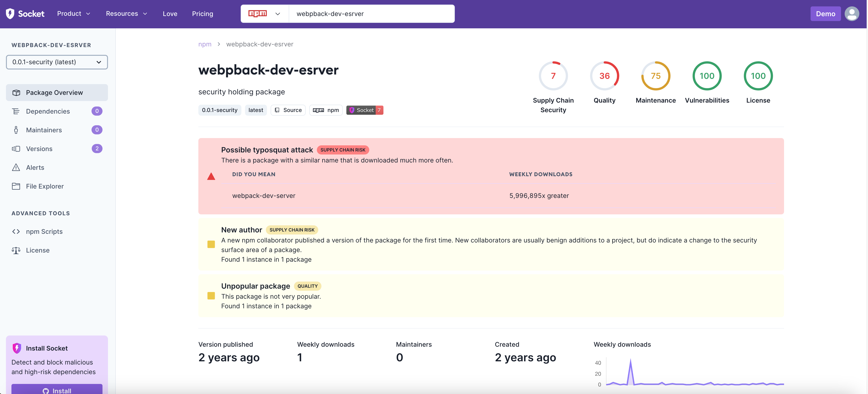Click the Source badge book icon
868x394 pixels.
pos(277,110)
